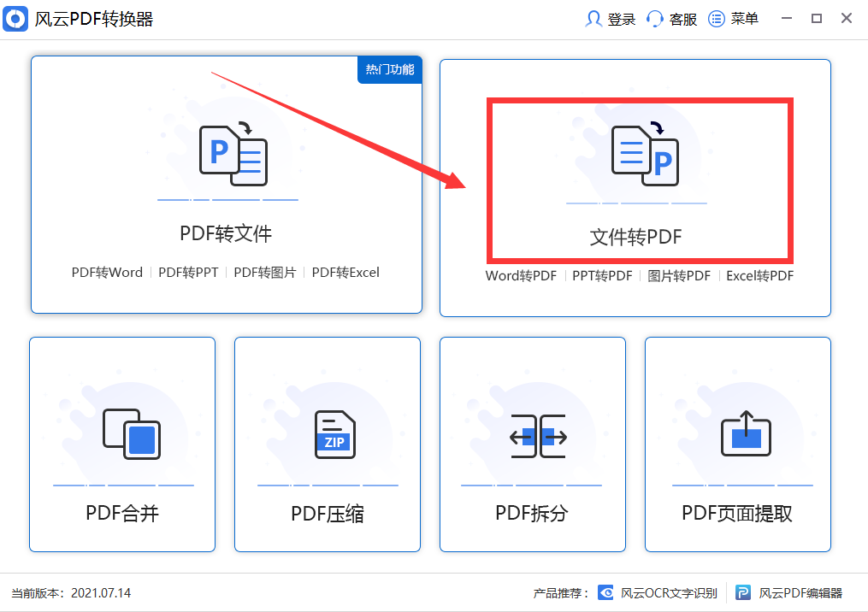Choose Excel转PDF conversion
This screenshot has width=868, height=612.
pos(760,275)
